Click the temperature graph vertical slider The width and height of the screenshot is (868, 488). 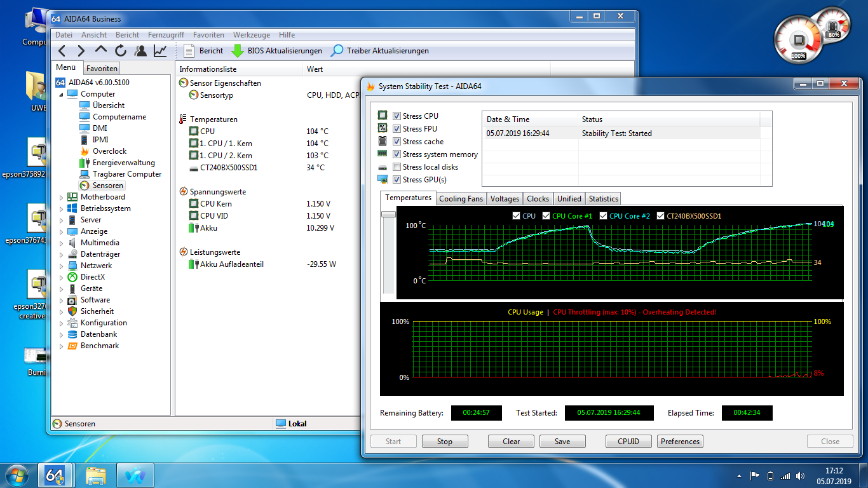coord(388,214)
